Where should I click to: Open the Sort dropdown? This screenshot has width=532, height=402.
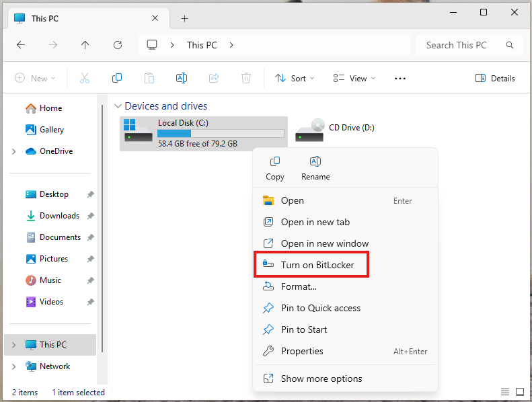[x=295, y=79]
